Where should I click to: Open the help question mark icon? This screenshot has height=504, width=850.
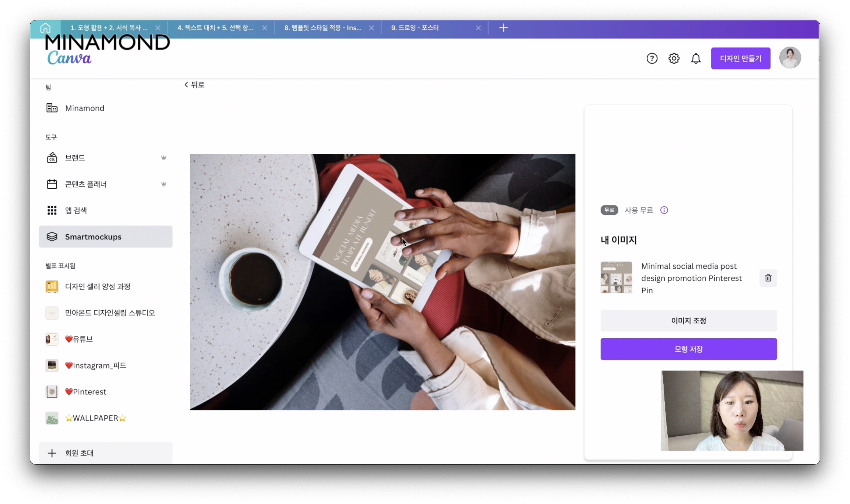651,59
